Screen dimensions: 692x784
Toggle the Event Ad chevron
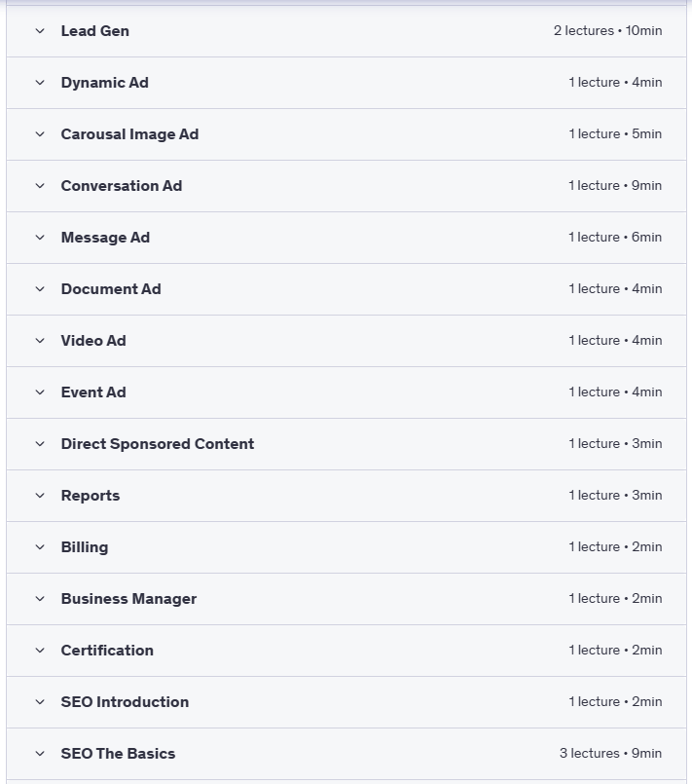click(x=40, y=392)
